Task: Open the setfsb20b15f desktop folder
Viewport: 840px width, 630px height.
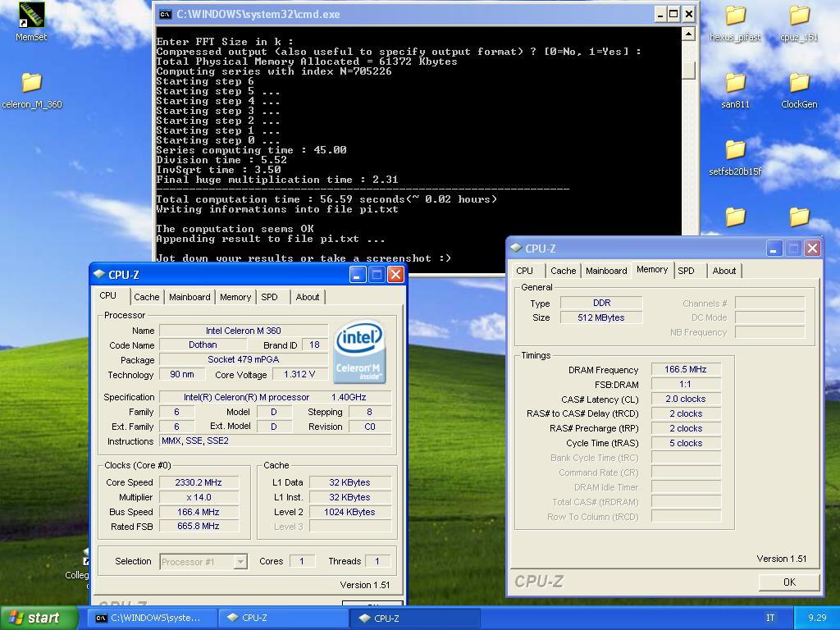Action: pyautogui.click(x=735, y=158)
